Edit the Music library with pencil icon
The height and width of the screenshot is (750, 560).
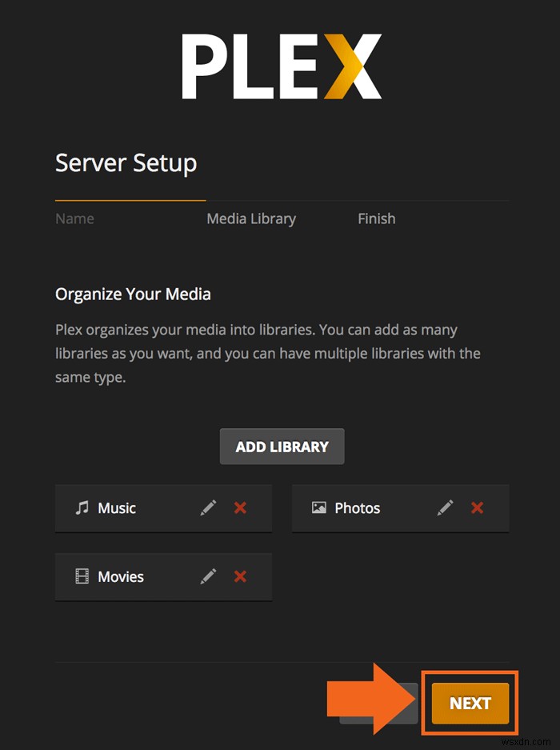(x=208, y=507)
